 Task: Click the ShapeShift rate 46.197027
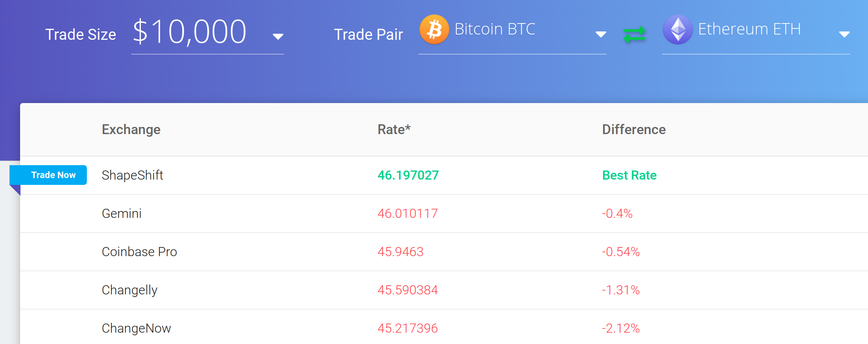(x=408, y=175)
